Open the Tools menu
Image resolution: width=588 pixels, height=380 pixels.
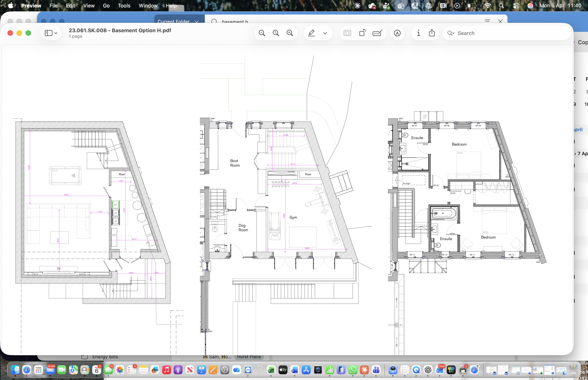pyautogui.click(x=124, y=6)
